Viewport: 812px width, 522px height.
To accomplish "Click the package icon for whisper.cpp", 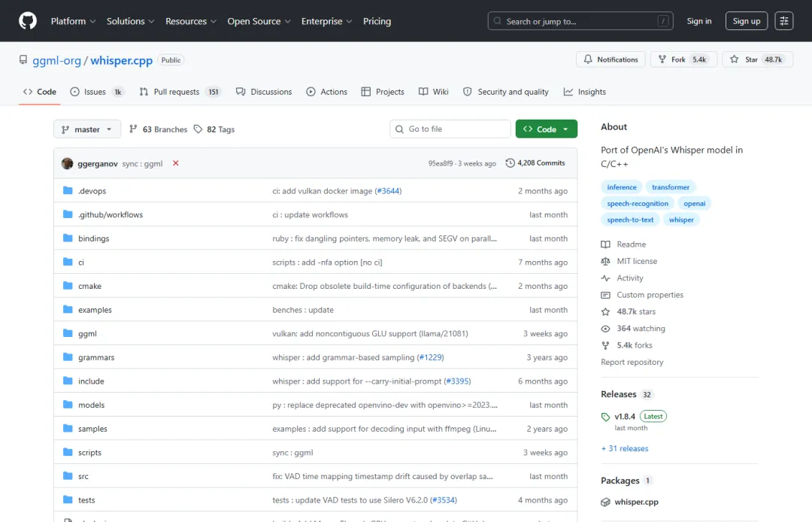I will pyautogui.click(x=605, y=502).
